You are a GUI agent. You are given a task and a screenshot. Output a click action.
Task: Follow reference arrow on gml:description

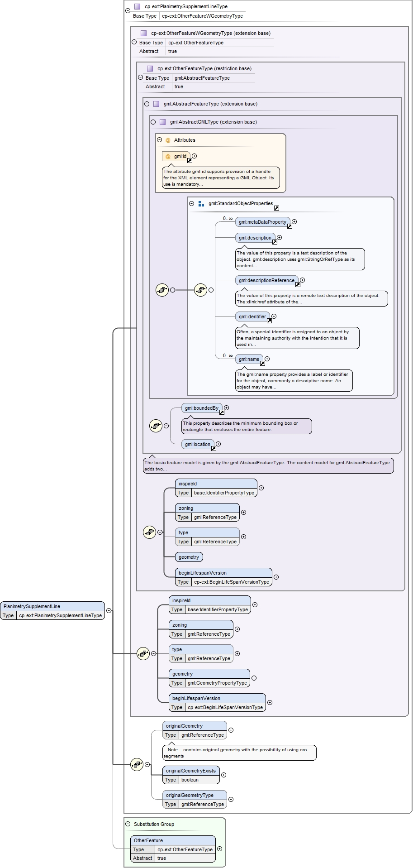[275, 242]
